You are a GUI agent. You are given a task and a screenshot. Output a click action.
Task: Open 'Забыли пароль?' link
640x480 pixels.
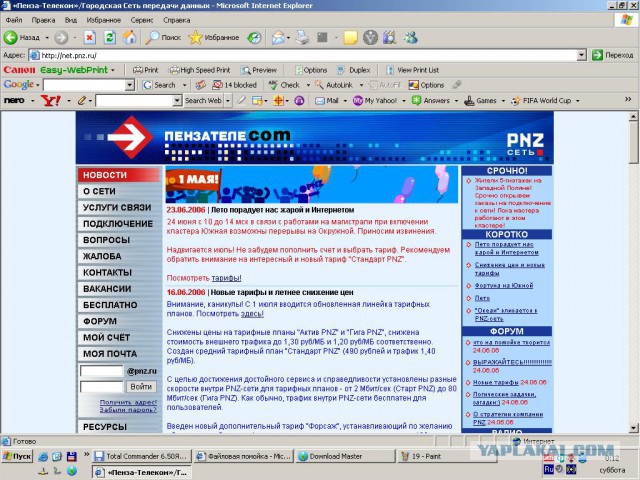click(128, 409)
